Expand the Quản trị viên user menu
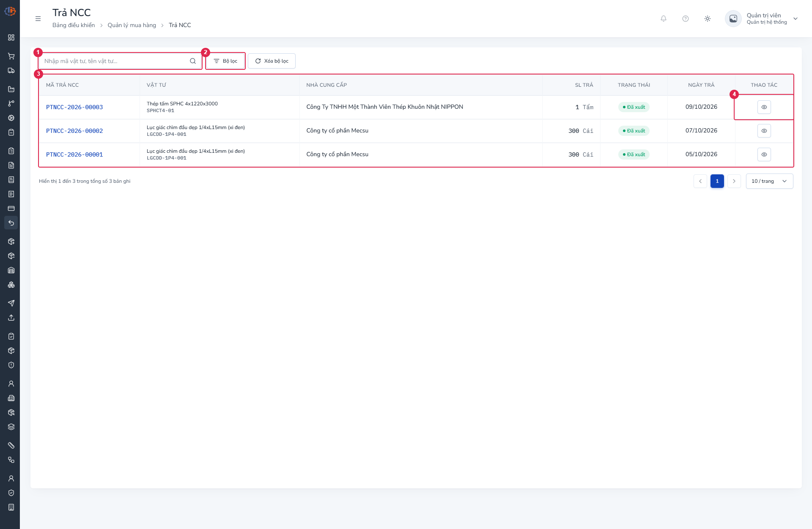Viewport: 812px width, 529px height. pyautogui.click(x=762, y=19)
